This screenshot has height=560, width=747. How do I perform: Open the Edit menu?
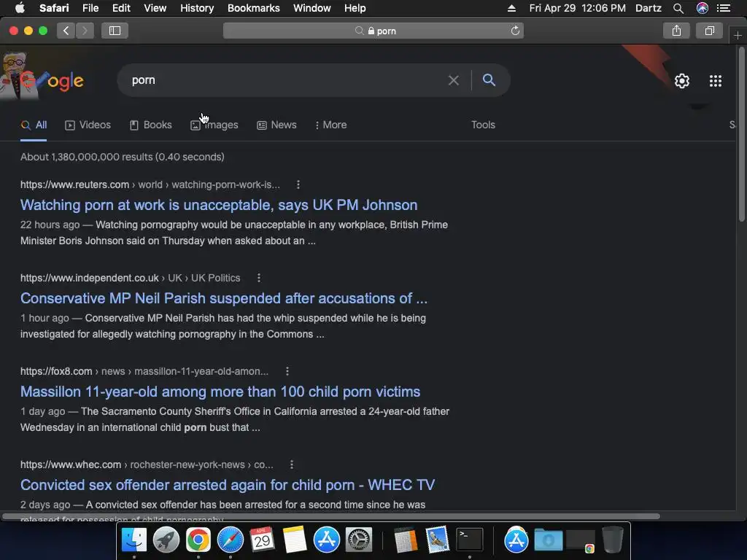click(121, 8)
